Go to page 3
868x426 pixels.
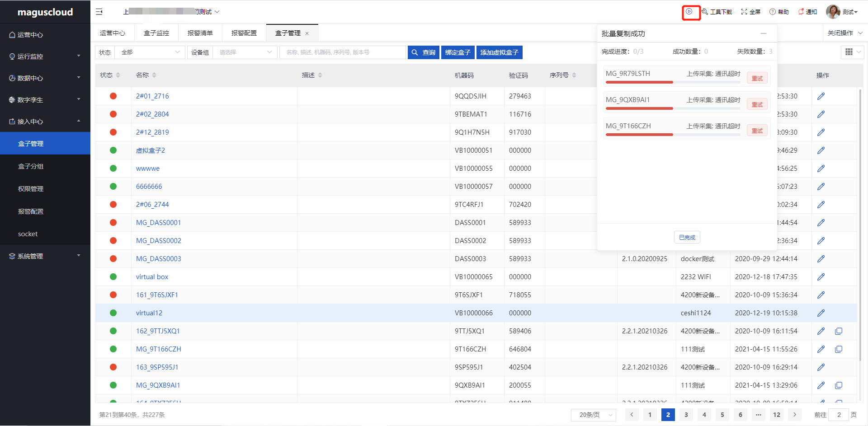(686, 415)
